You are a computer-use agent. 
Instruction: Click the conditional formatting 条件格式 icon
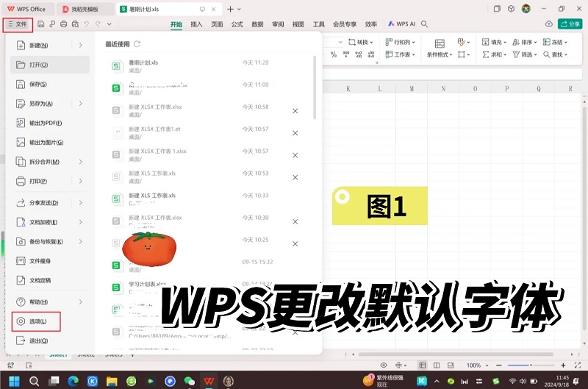point(440,43)
